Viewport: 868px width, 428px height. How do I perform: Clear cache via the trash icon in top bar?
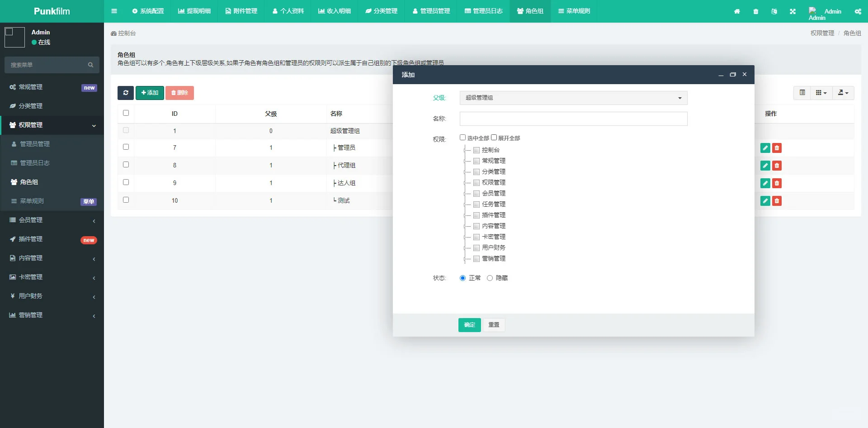pos(755,11)
